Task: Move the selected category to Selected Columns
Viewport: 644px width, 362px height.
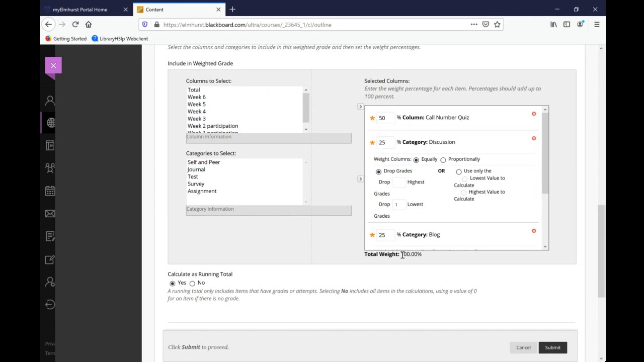Action: pyautogui.click(x=360, y=179)
